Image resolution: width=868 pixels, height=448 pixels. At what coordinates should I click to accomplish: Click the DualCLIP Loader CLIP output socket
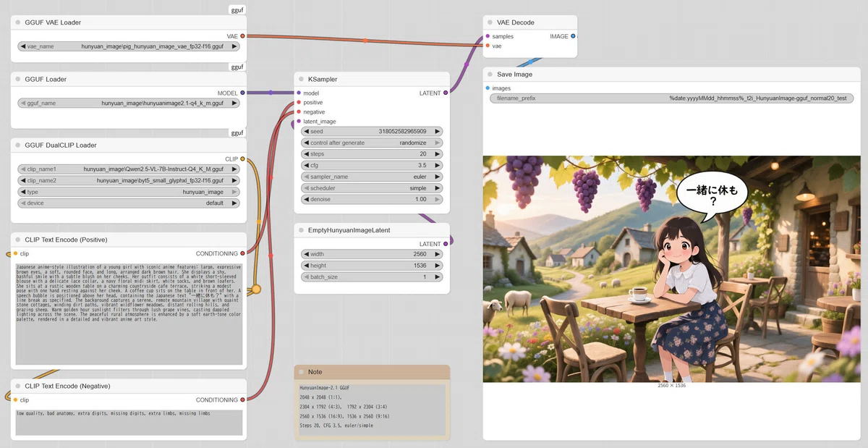pyautogui.click(x=242, y=159)
